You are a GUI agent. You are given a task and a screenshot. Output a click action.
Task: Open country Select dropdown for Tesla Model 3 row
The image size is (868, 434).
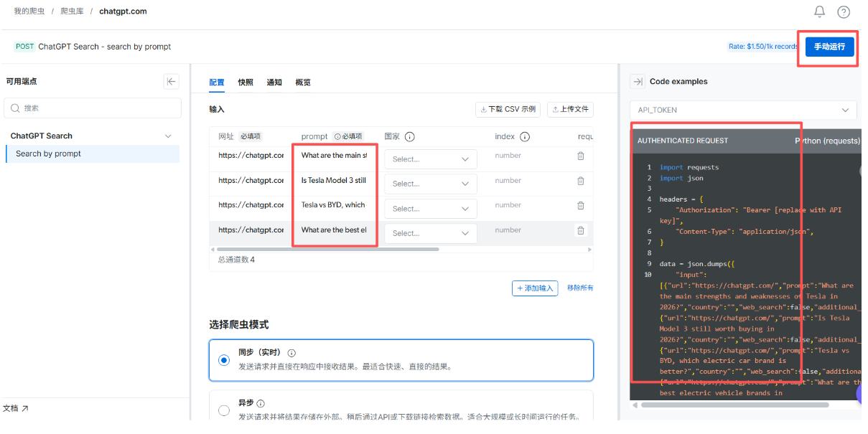click(431, 184)
